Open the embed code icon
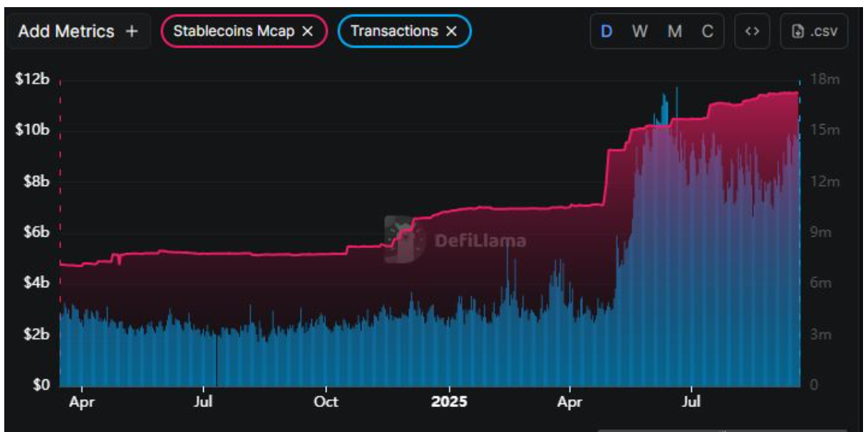Screen dimensions: 868x432 coord(752,31)
